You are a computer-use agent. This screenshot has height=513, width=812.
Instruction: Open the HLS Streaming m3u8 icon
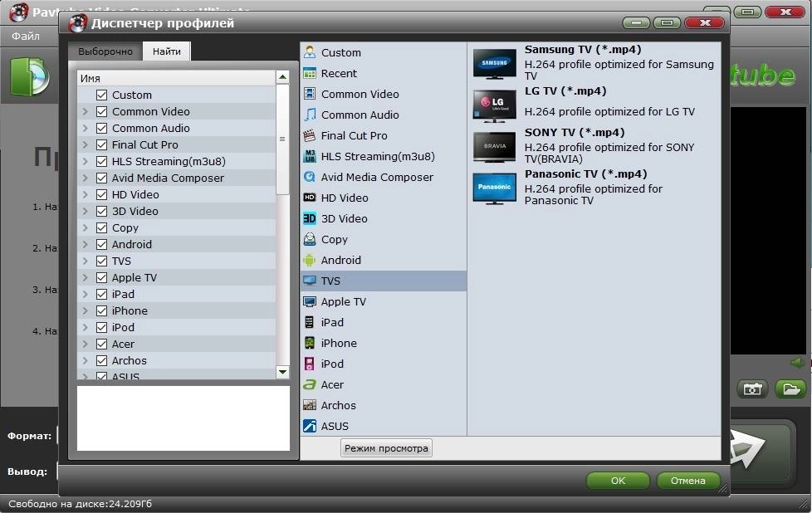[310, 156]
